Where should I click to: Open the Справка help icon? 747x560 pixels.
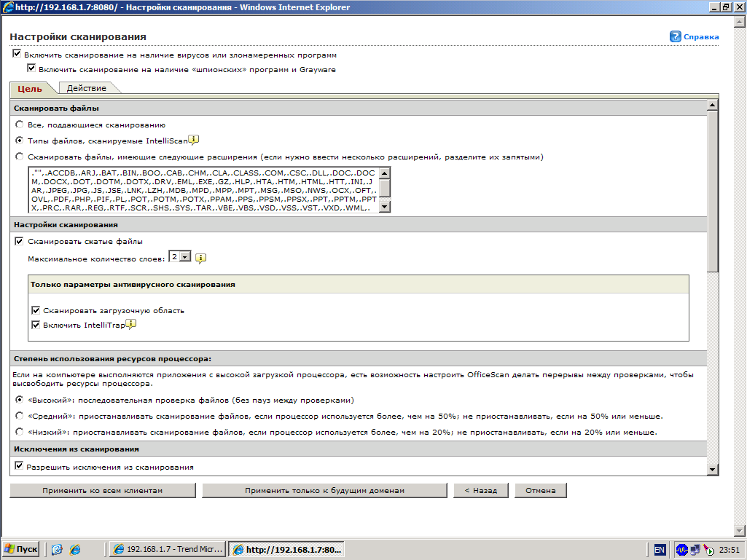point(675,36)
